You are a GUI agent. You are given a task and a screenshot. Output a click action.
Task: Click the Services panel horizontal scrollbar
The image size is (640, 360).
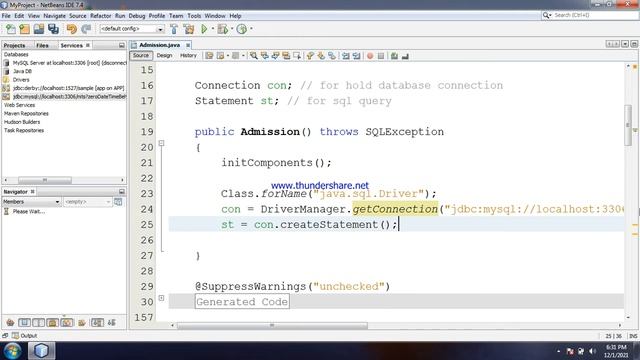[x=45, y=180]
